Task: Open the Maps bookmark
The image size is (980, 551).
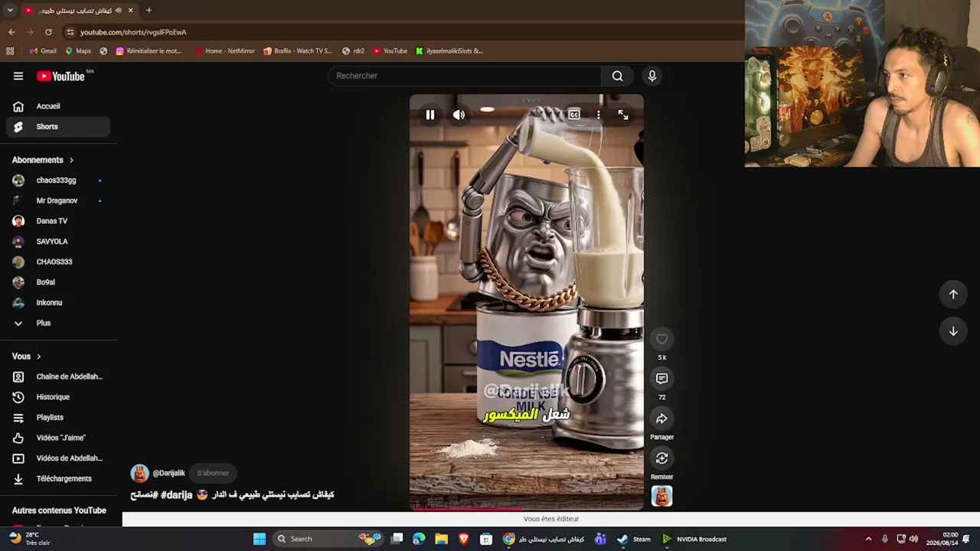Action: [x=78, y=51]
